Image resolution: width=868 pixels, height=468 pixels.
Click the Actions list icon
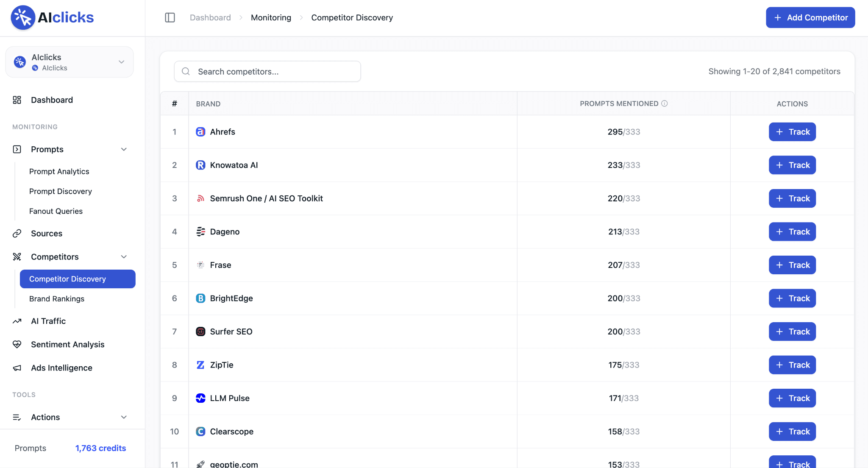(17, 418)
